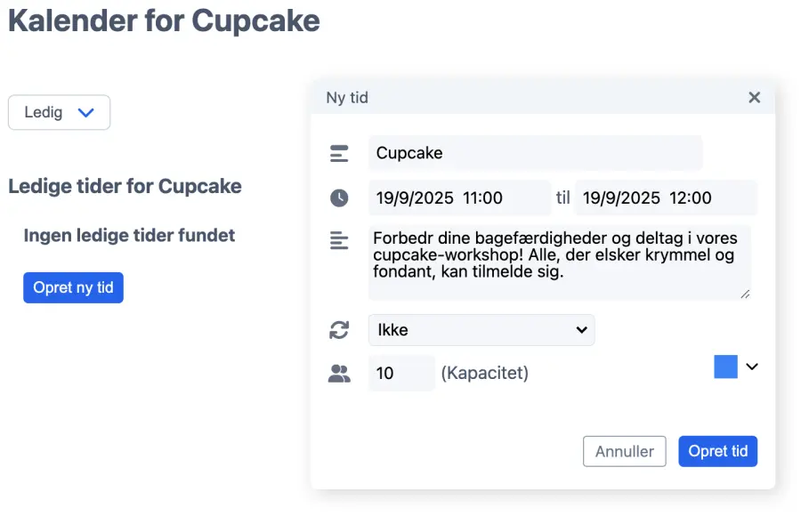The height and width of the screenshot is (532, 801).
Task: Cancel with the Annuller button
Action: pyautogui.click(x=624, y=451)
